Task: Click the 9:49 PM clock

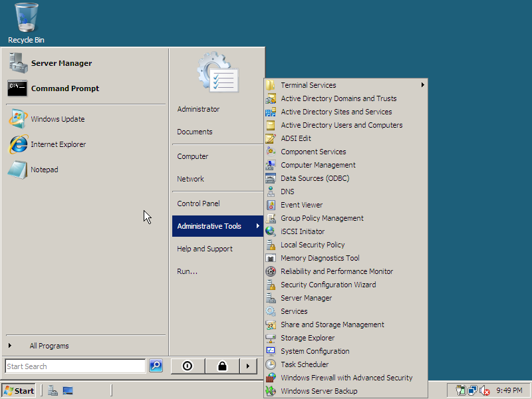Action: [x=509, y=390]
